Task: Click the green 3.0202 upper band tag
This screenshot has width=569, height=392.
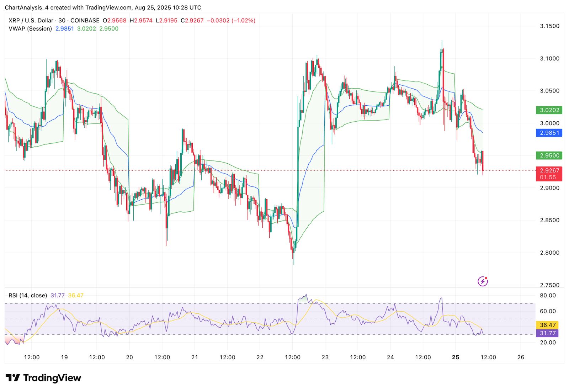Action: [x=549, y=110]
